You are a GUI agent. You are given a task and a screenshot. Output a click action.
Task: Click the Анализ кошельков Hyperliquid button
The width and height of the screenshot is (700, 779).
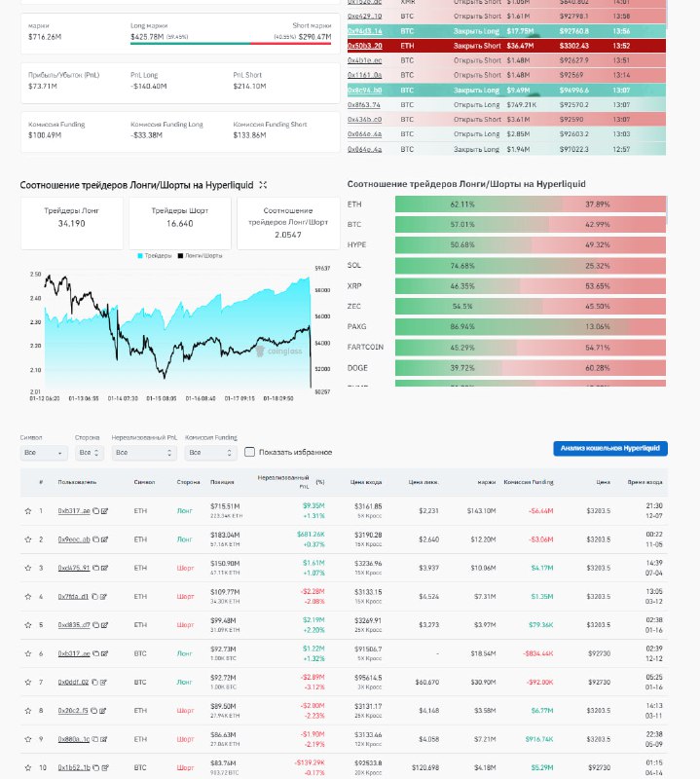pos(609,448)
